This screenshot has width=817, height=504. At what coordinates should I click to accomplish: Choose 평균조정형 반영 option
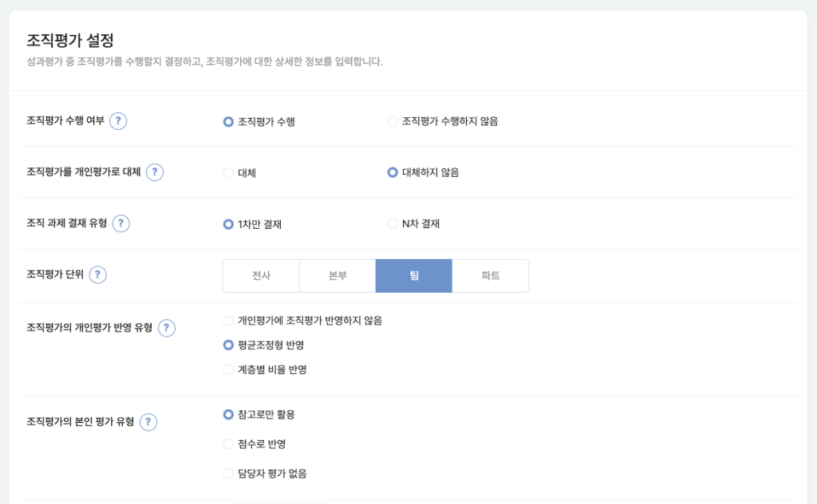(263, 345)
